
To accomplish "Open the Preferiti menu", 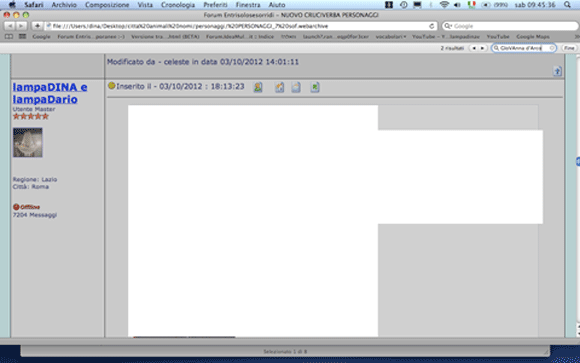I will pyautogui.click(x=215, y=5).
